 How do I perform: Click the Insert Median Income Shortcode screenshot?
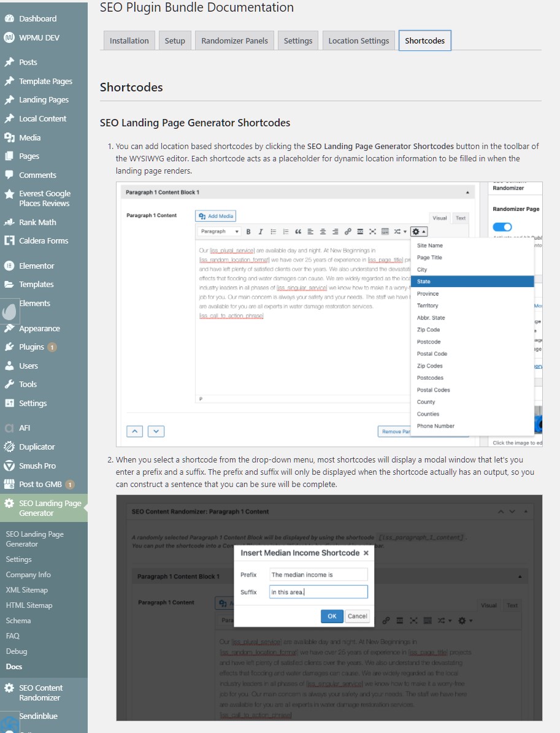(329, 608)
